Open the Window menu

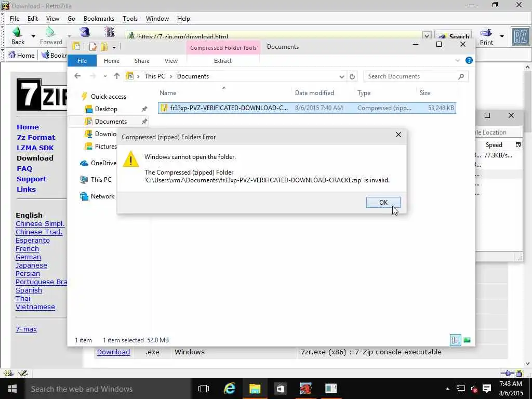click(x=157, y=19)
